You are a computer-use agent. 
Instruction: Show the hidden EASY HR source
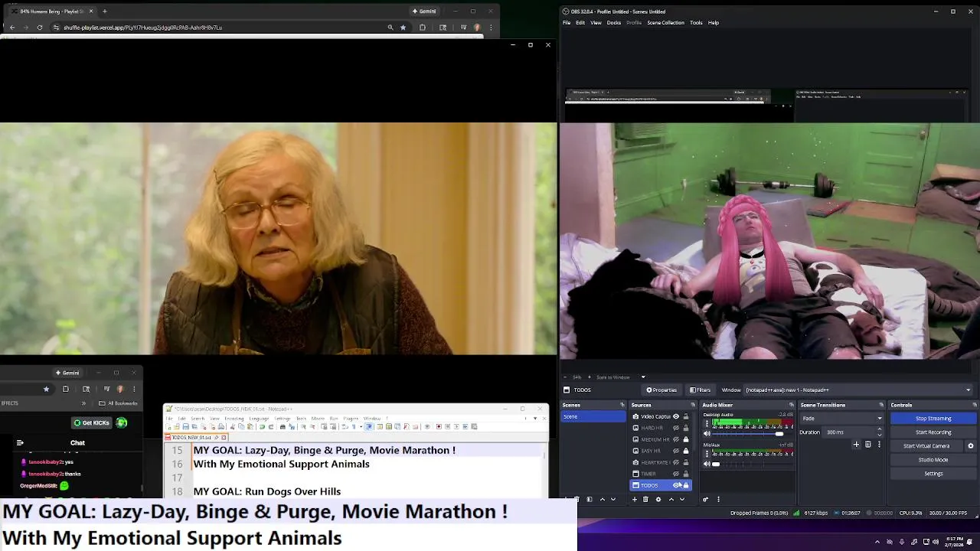676,451
